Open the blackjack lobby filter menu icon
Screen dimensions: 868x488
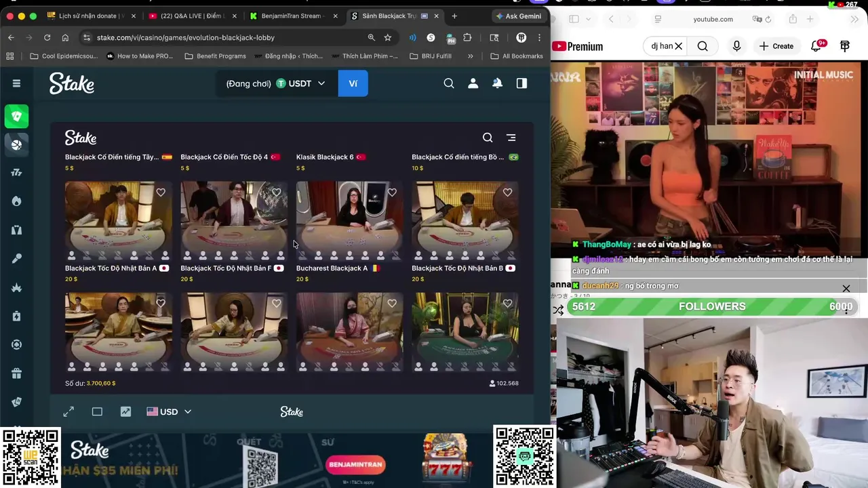pos(511,138)
